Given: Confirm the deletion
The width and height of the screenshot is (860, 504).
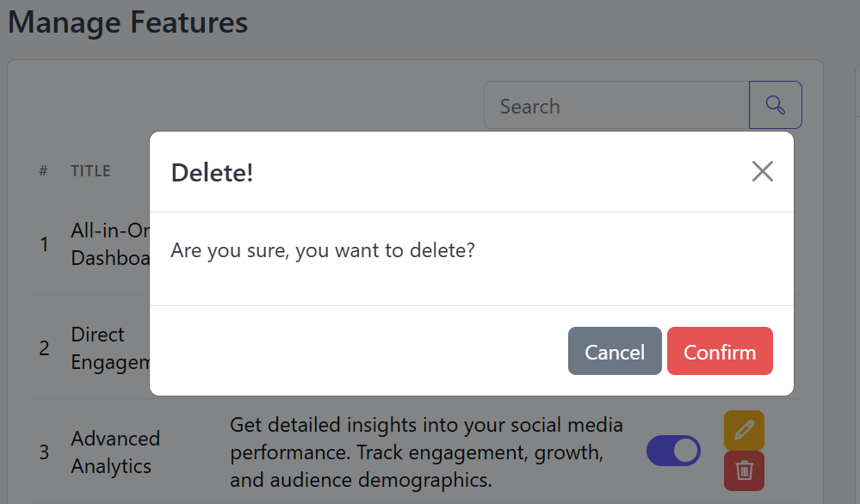Looking at the screenshot, I should click(x=720, y=351).
